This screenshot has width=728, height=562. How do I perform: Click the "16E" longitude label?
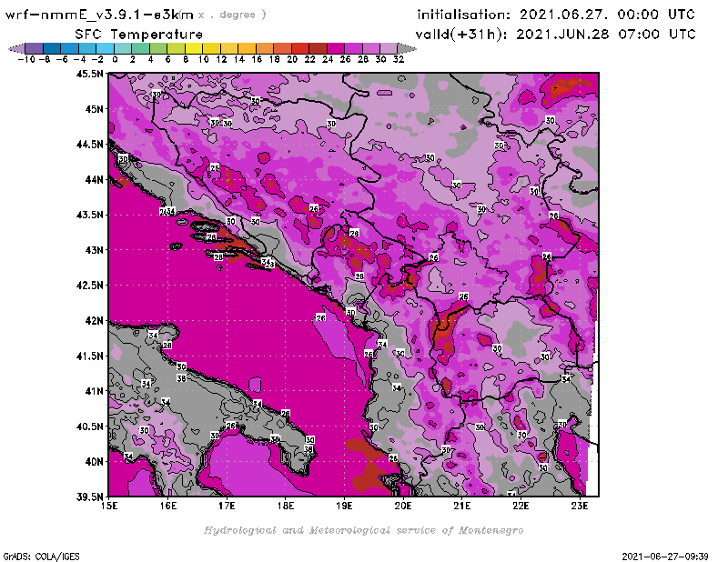pyautogui.click(x=168, y=506)
